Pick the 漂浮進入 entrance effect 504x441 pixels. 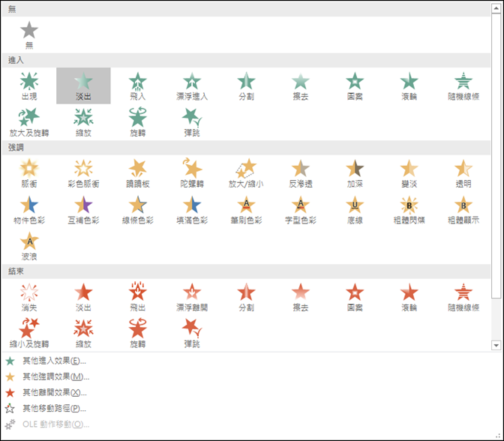(x=192, y=85)
